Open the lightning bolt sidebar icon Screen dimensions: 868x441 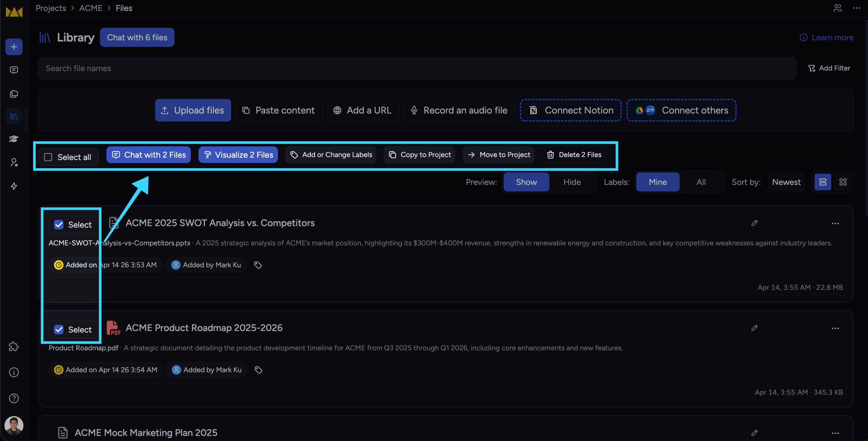[x=14, y=186]
